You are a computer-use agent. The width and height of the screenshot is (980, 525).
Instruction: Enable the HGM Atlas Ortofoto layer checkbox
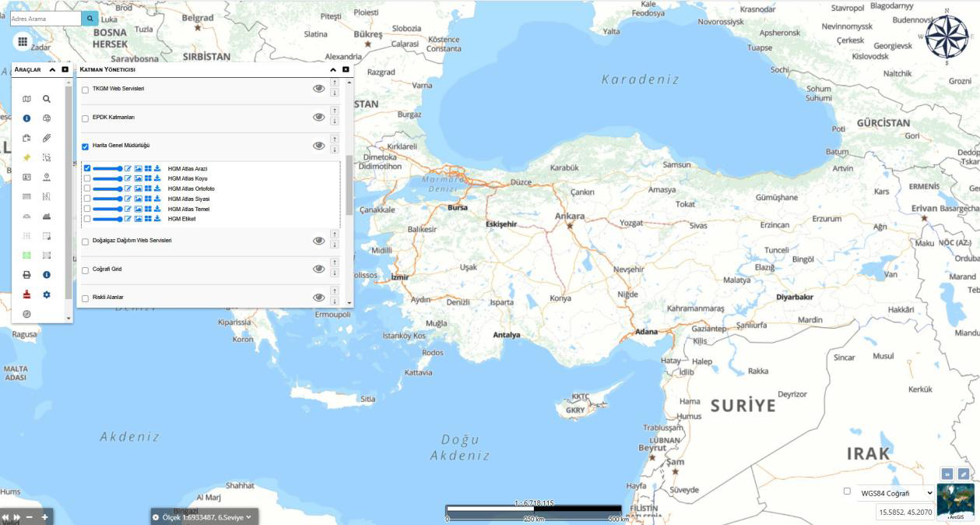[x=87, y=189]
